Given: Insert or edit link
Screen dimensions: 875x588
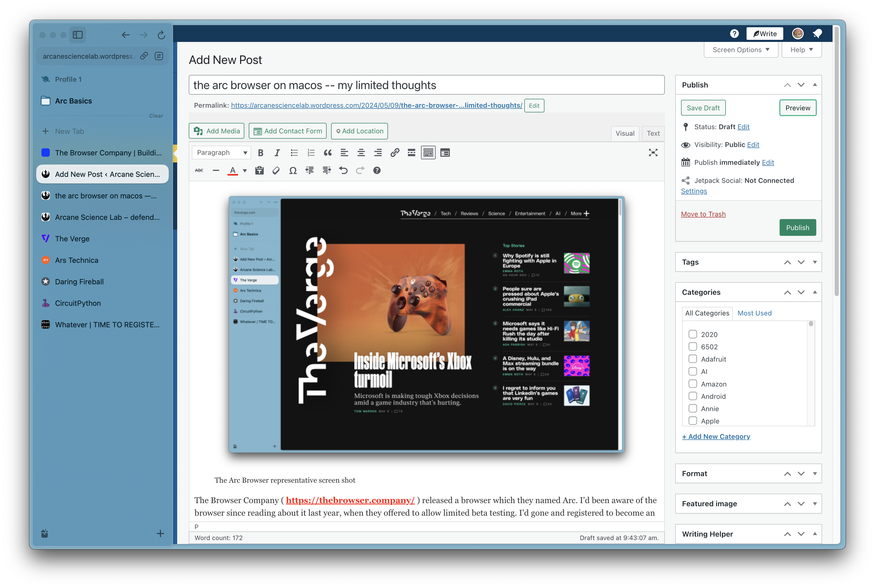Looking at the screenshot, I should pos(395,153).
